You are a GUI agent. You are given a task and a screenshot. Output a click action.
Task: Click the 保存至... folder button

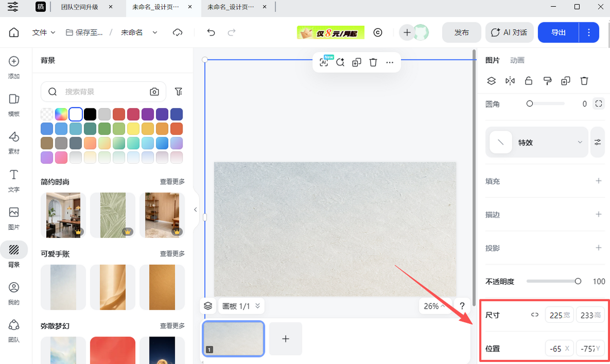[84, 33]
